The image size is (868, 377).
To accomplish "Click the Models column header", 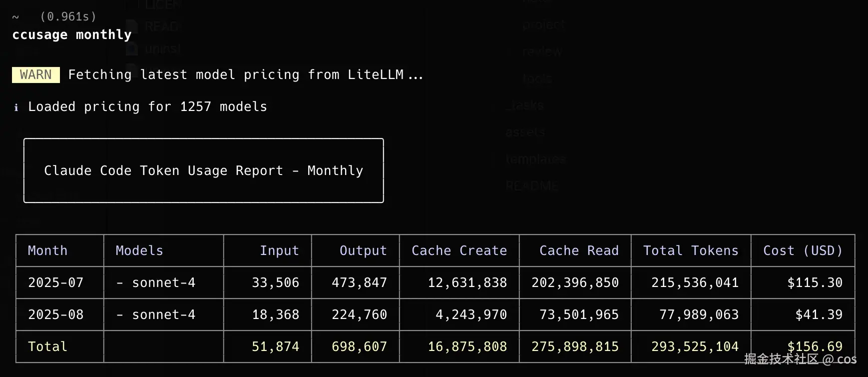I will [139, 250].
